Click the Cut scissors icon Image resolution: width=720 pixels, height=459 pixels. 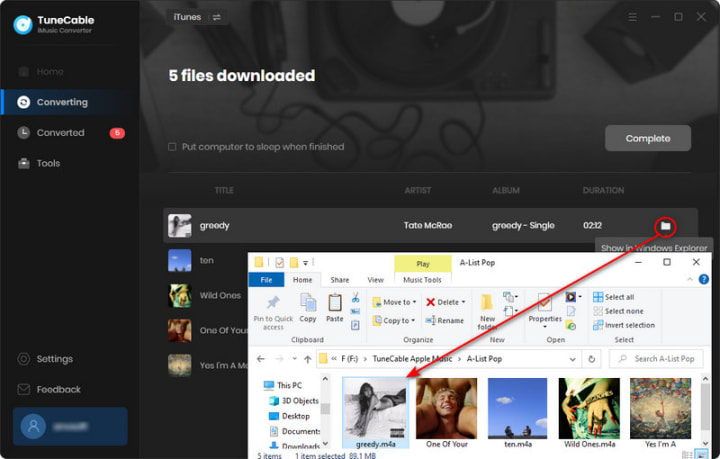tap(355, 297)
